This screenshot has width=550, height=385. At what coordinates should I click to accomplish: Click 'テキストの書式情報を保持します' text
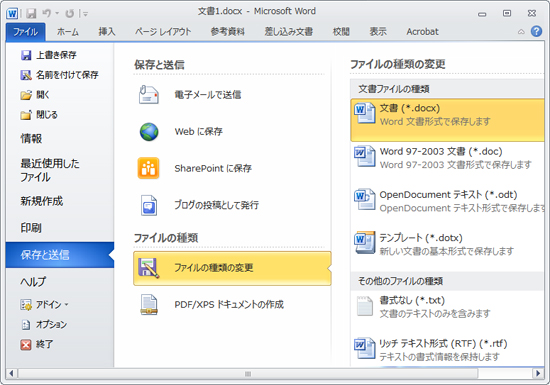440,357
